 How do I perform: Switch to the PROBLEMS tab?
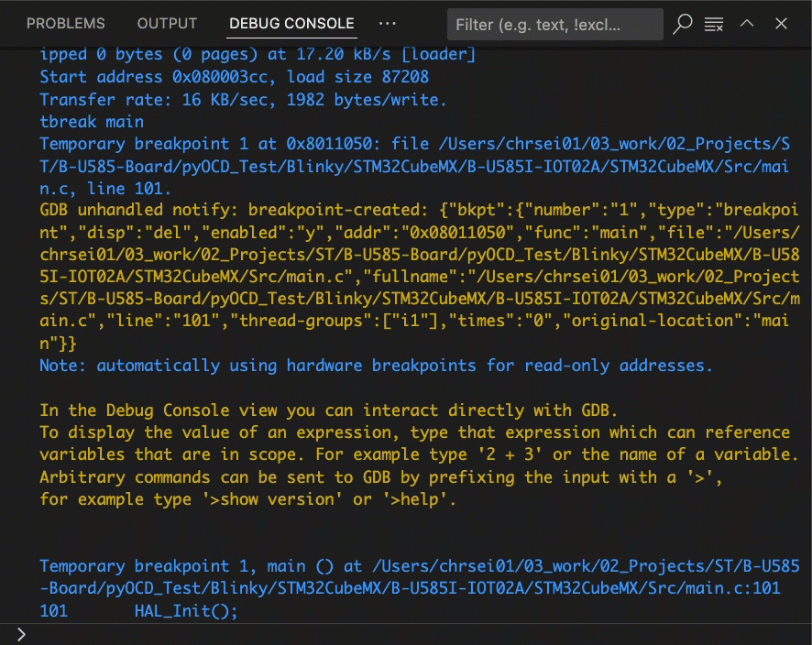[66, 24]
